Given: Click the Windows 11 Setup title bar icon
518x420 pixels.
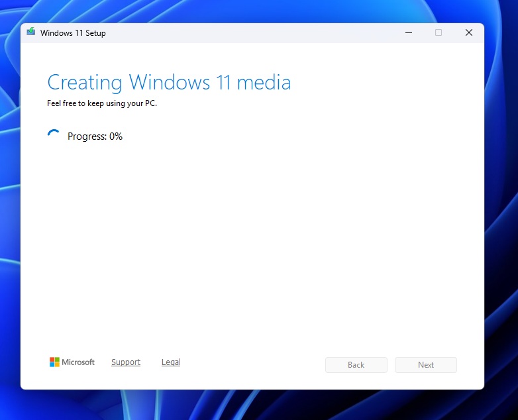Looking at the screenshot, I should tap(31, 32).
